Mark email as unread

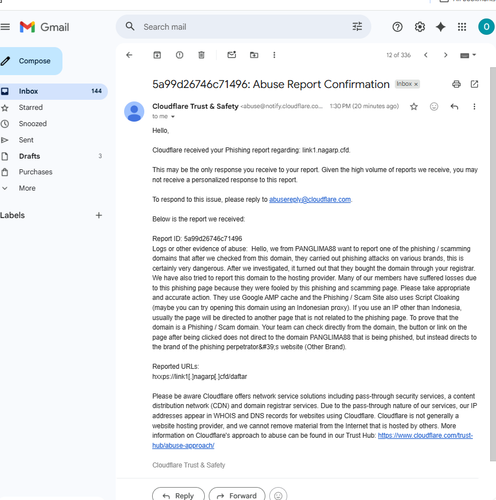232,55
